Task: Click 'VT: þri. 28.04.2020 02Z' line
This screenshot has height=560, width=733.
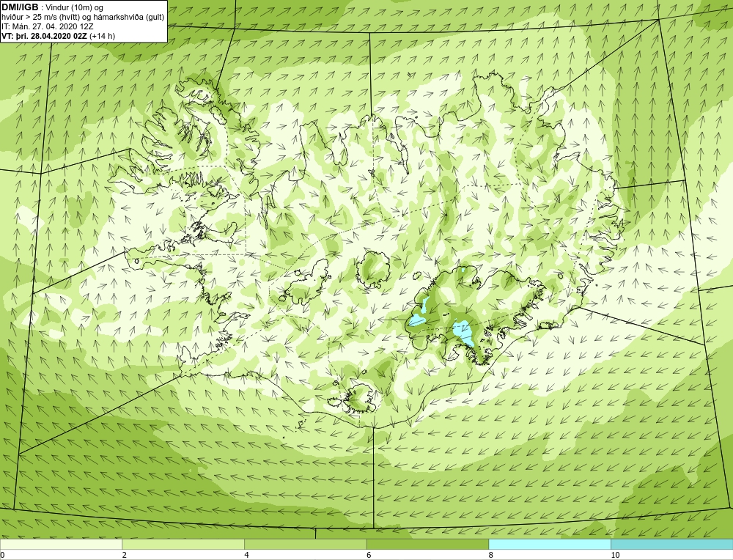Action: (58, 35)
